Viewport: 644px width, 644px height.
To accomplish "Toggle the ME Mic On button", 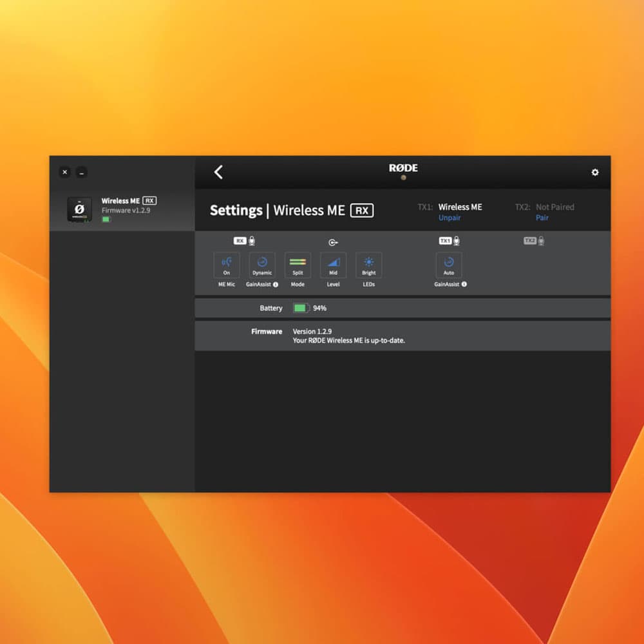I will [x=226, y=265].
